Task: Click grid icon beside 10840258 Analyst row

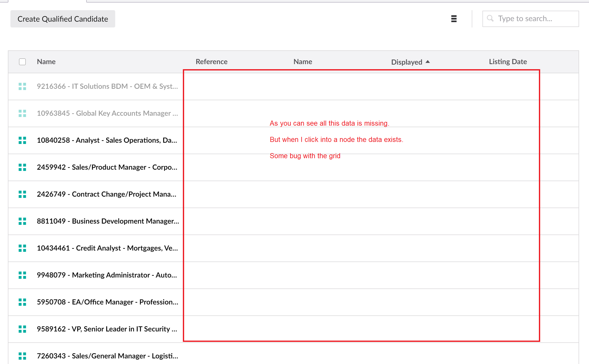Action: [22, 140]
